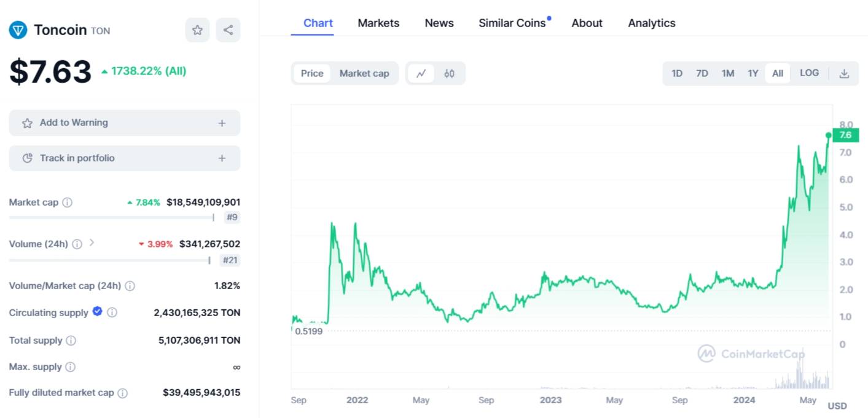Click the Max. supply infinity value
The image size is (868, 418).
pos(237,367)
